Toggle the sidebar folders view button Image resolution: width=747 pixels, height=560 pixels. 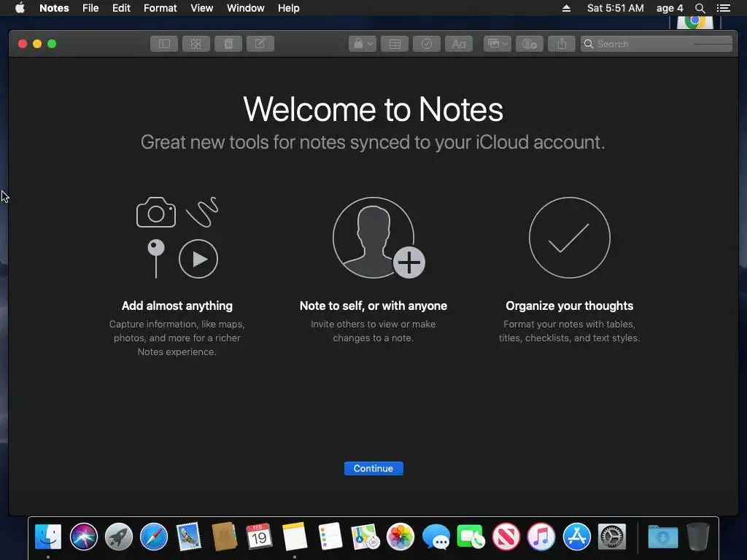coord(164,44)
